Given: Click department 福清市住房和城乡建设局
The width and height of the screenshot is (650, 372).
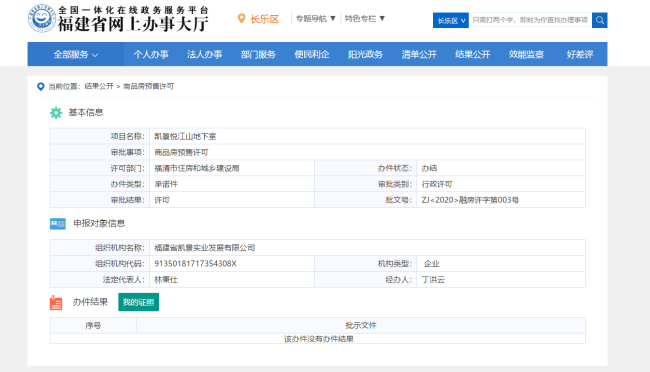Looking at the screenshot, I should click(197, 168).
